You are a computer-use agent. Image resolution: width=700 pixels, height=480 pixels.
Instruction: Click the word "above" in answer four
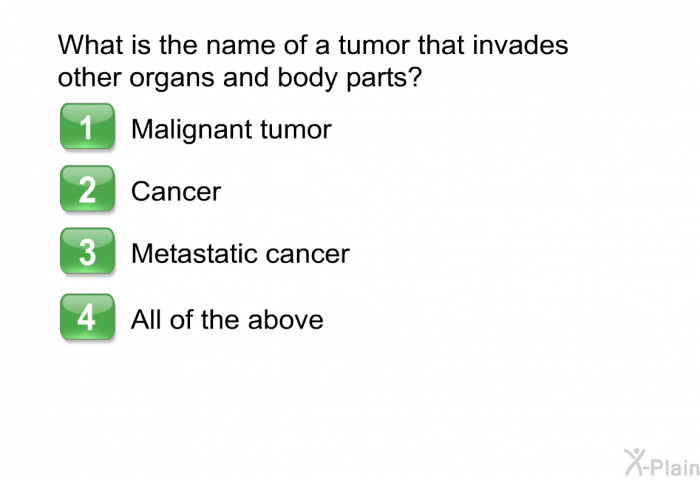point(286,320)
